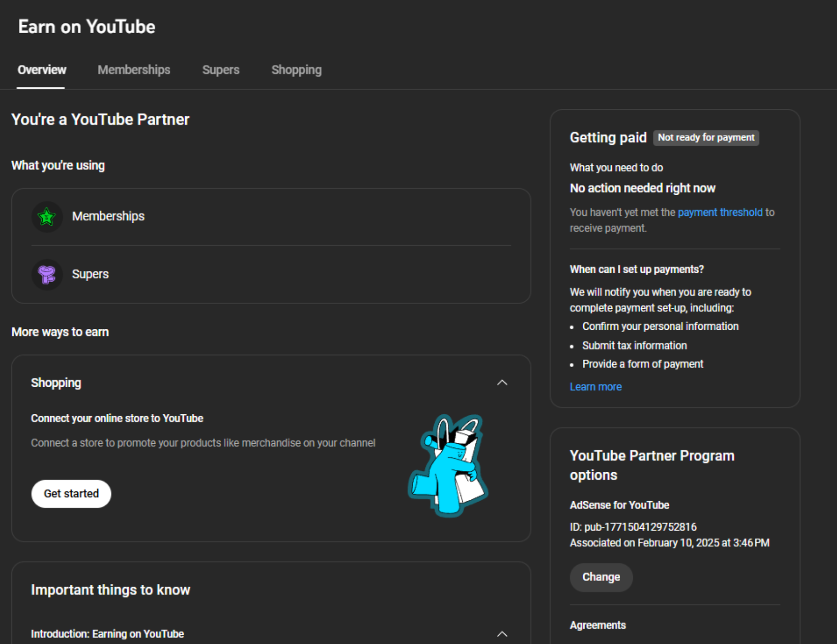Click Associated on February 10, 2025 text

click(670, 543)
